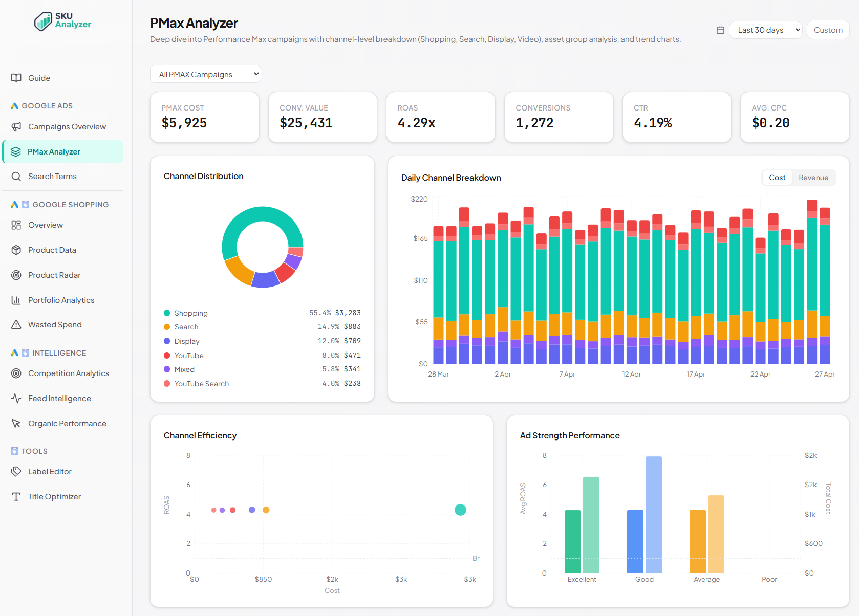Switch to the Revenue tab
This screenshot has width=859, height=616.
(813, 178)
